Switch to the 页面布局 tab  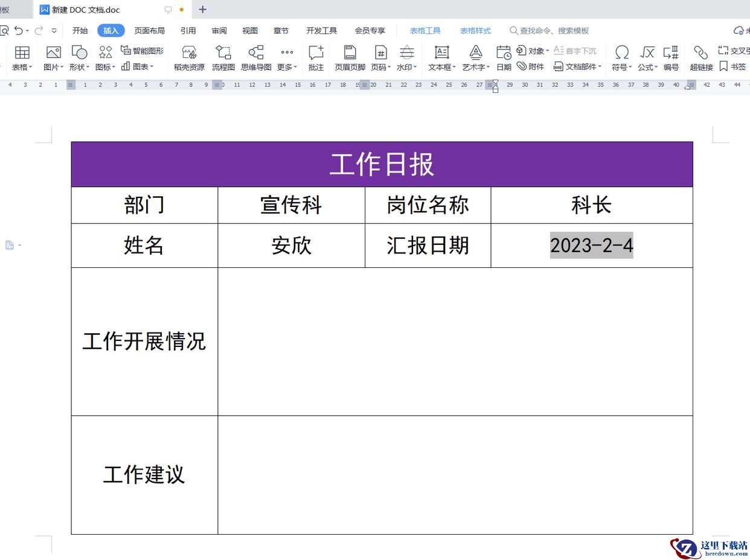click(149, 31)
